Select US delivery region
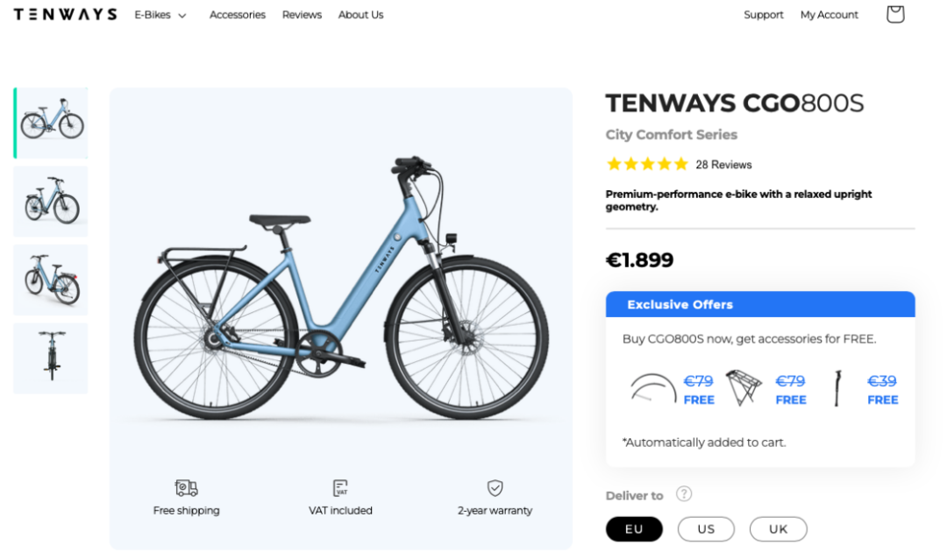 click(x=706, y=529)
